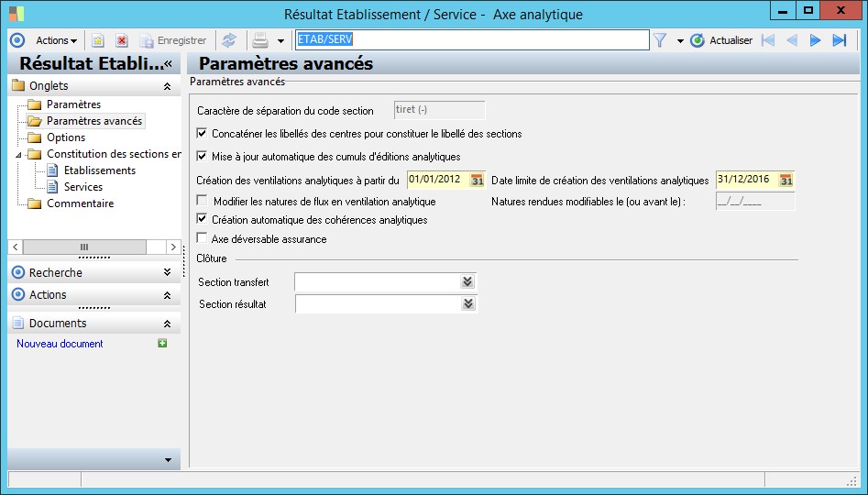Go to the first record
Viewport: 868px width, 495px height.
768,40
